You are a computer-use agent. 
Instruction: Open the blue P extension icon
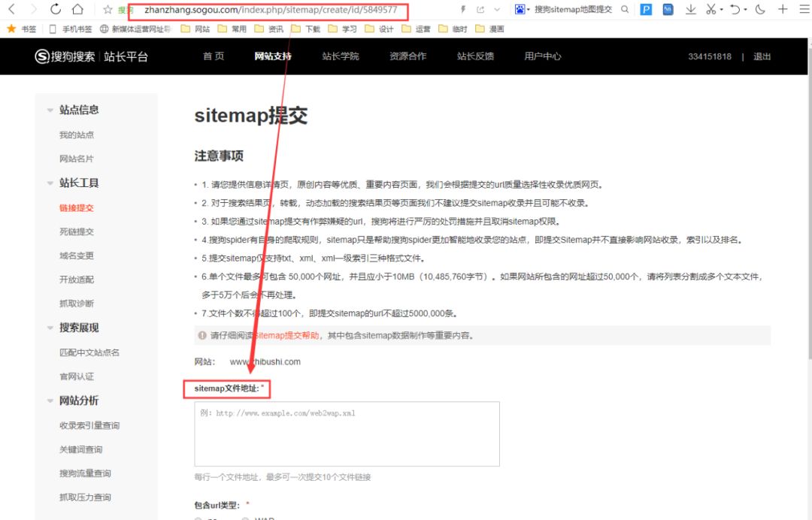(x=646, y=9)
